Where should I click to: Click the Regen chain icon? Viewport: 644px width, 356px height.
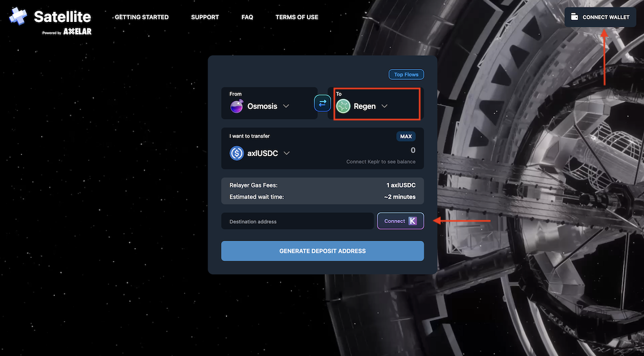click(343, 106)
